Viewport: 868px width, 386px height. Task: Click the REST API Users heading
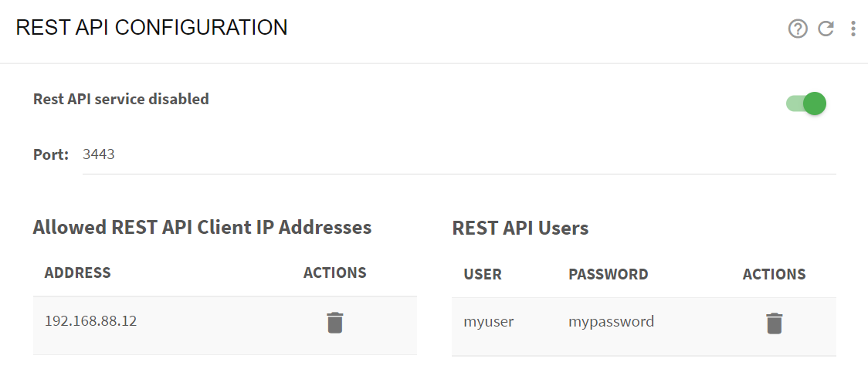(520, 228)
